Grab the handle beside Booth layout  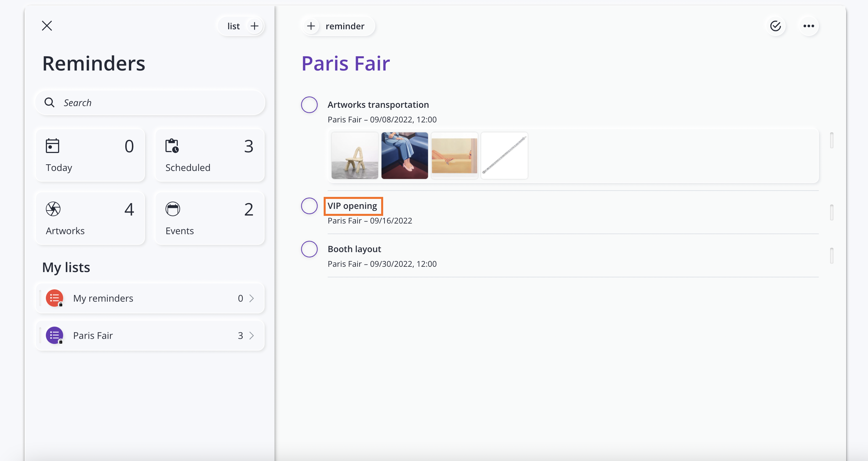coord(831,256)
